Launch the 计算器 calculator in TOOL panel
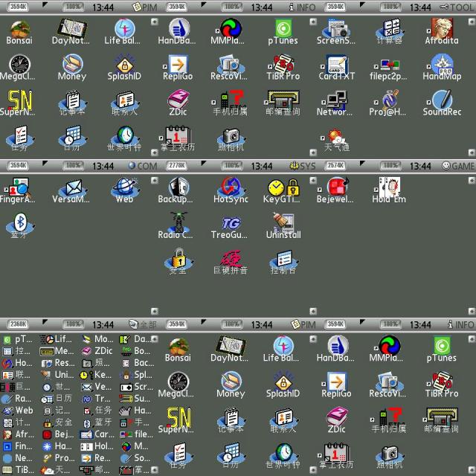This screenshot has width=476, height=476. click(x=389, y=31)
